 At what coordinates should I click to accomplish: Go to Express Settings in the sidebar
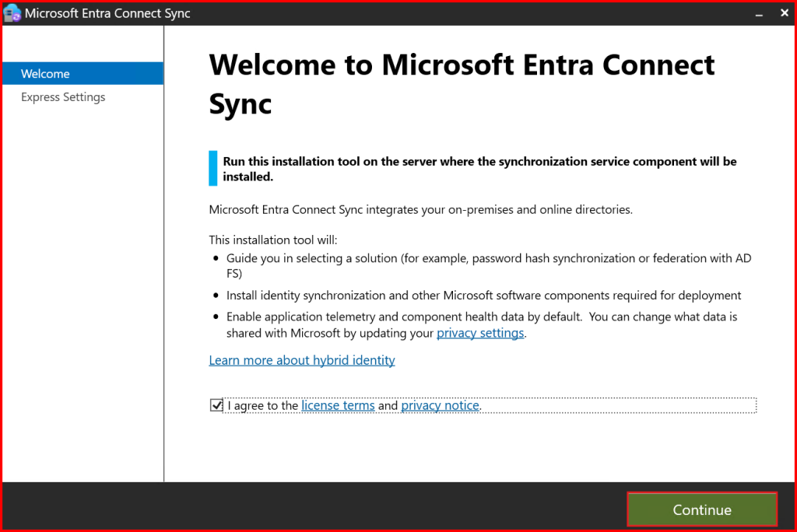pos(63,97)
